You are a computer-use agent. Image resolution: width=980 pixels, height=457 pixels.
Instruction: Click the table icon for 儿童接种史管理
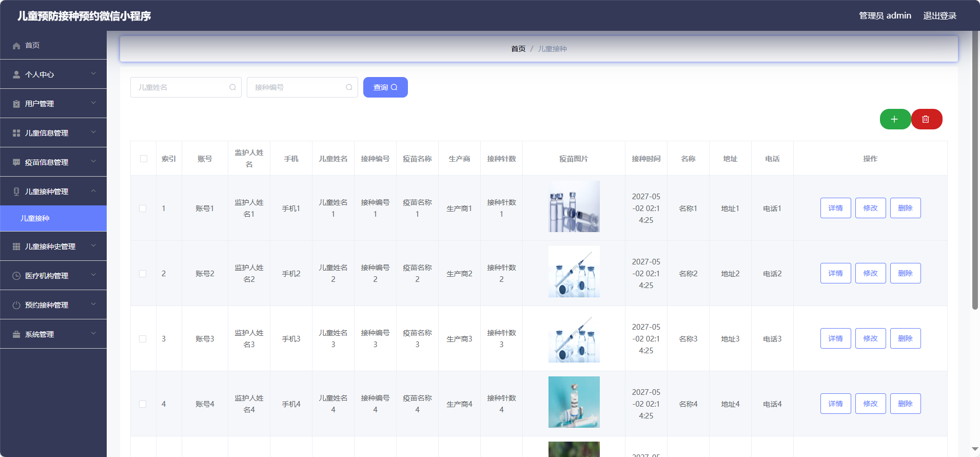click(16, 247)
